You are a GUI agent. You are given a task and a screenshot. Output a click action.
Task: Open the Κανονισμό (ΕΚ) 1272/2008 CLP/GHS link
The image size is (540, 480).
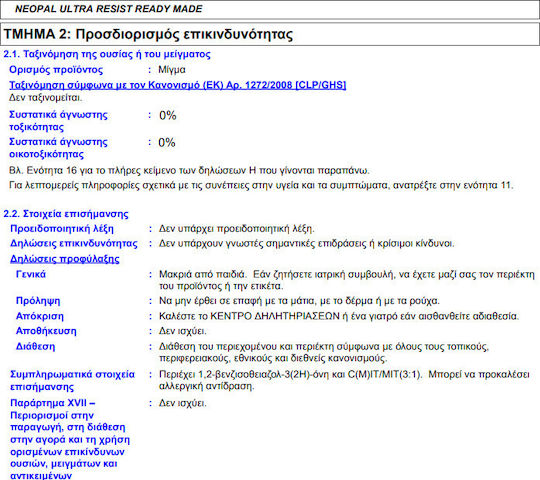(178, 85)
